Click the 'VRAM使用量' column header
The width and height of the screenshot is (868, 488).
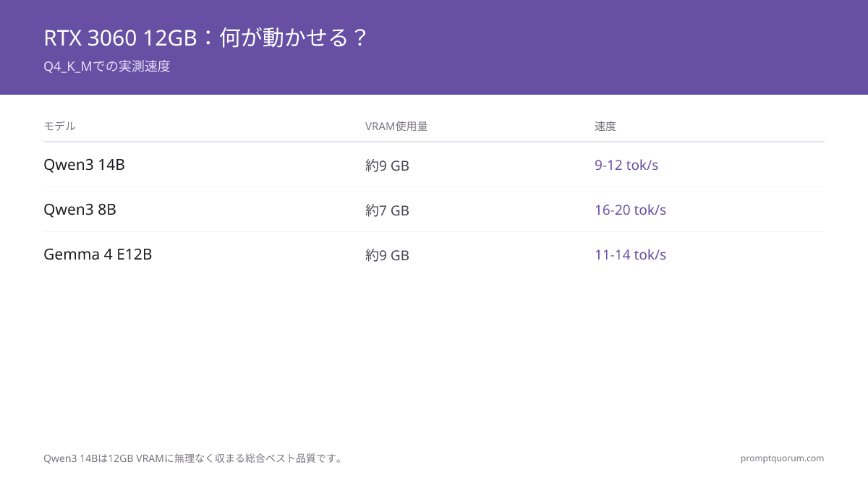point(396,126)
